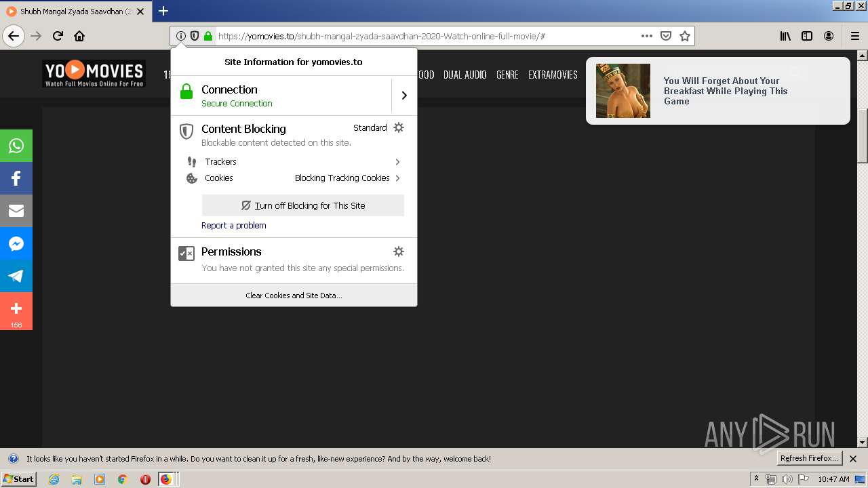The height and width of the screenshot is (488, 868).
Task: Open the EXTRAMOVIES site menu
Action: (553, 75)
